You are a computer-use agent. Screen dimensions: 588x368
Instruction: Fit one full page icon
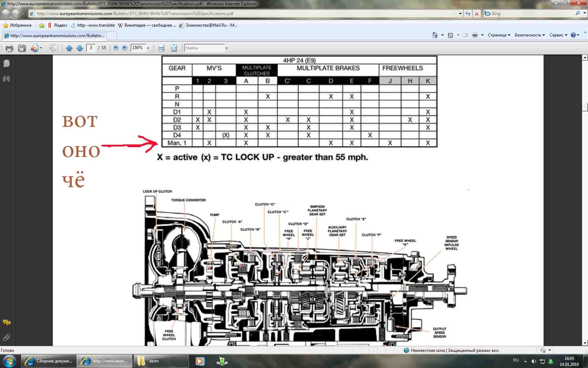[174, 48]
